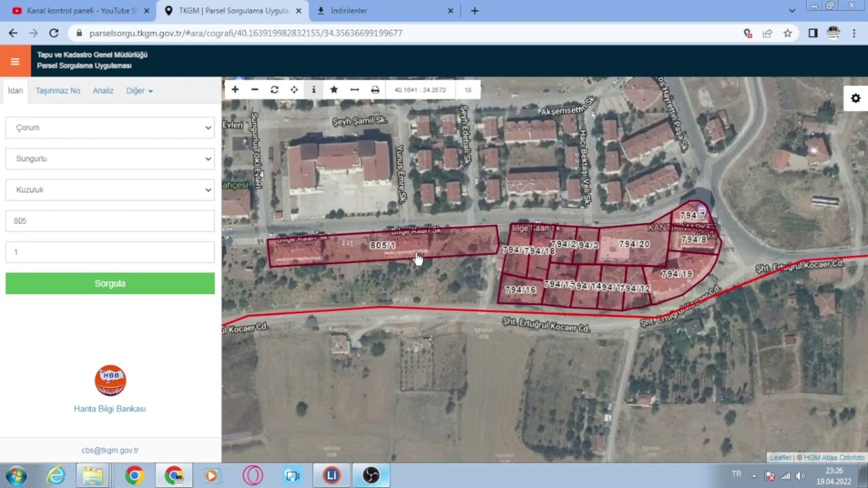
Task: Select parcel 794/16 on the map
Action: tap(520, 290)
